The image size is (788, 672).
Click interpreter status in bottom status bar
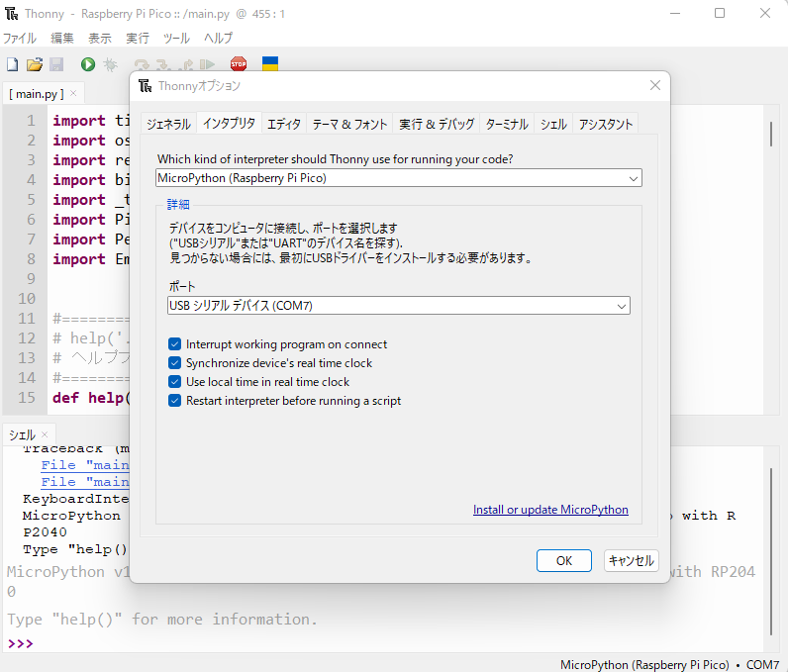(x=669, y=664)
